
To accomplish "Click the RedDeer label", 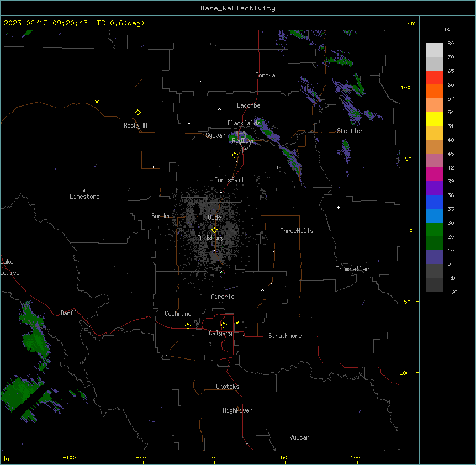I will click(243, 141).
